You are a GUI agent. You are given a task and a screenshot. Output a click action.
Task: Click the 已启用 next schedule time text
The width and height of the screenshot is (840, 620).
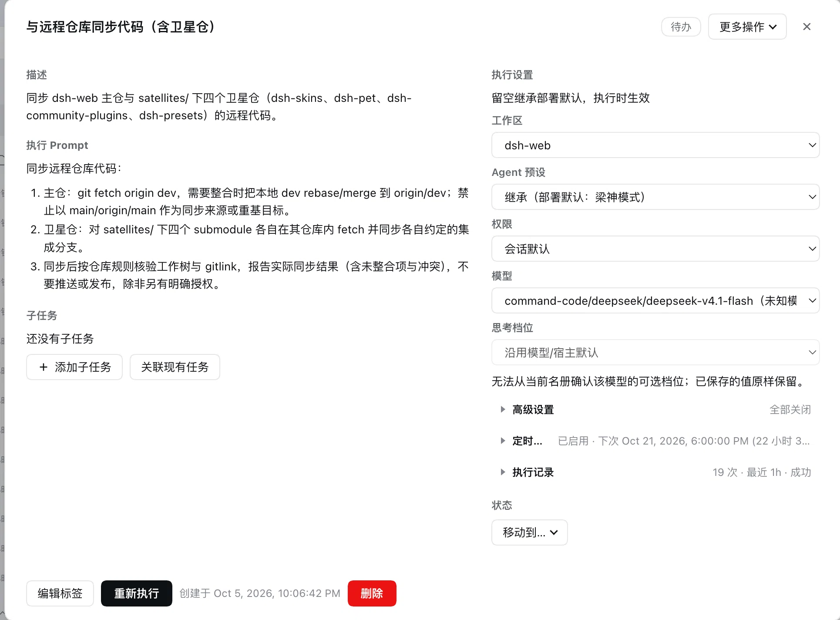click(684, 441)
